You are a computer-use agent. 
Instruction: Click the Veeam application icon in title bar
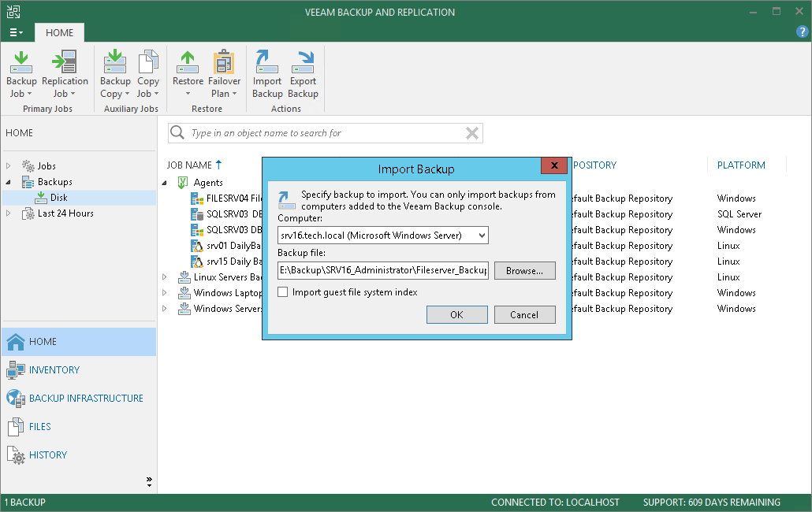pyautogui.click(x=13, y=12)
